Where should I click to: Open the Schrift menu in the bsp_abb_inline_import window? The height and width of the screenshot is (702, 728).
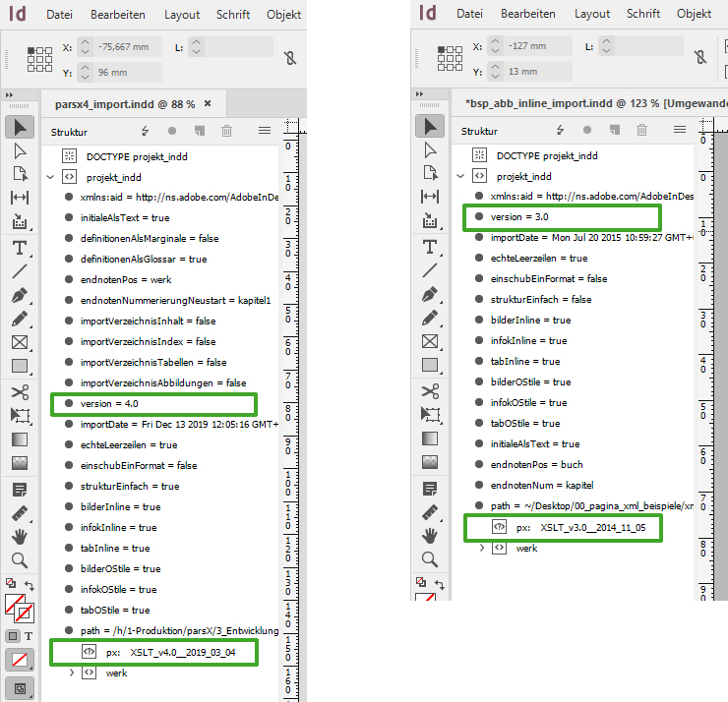coord(642,14)
